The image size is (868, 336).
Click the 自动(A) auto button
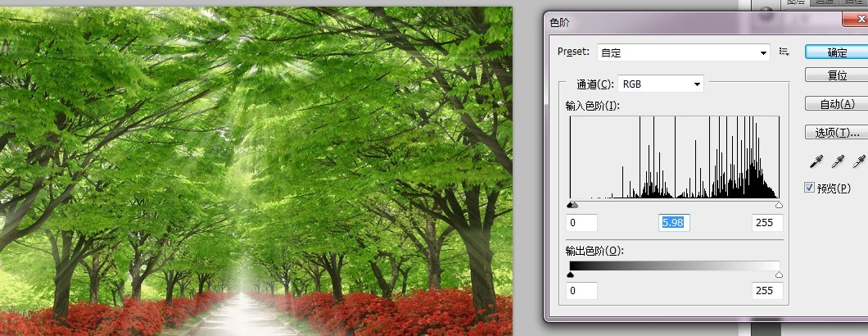point(837,104)
